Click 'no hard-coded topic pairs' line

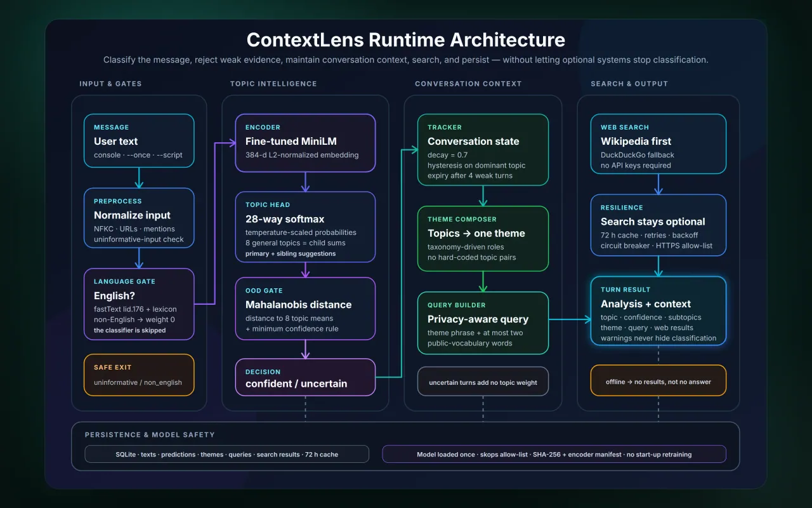(472, 257)
